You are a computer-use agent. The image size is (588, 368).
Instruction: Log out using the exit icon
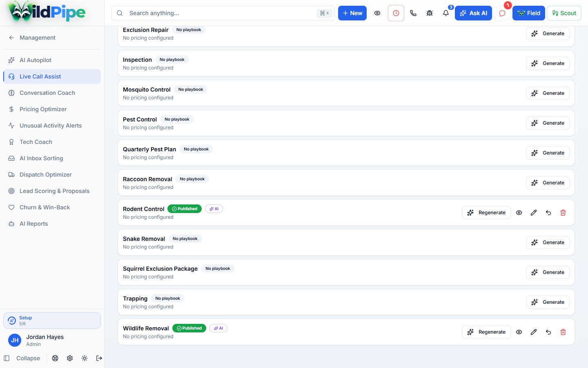pyautogui.click(x=99, y=358)
